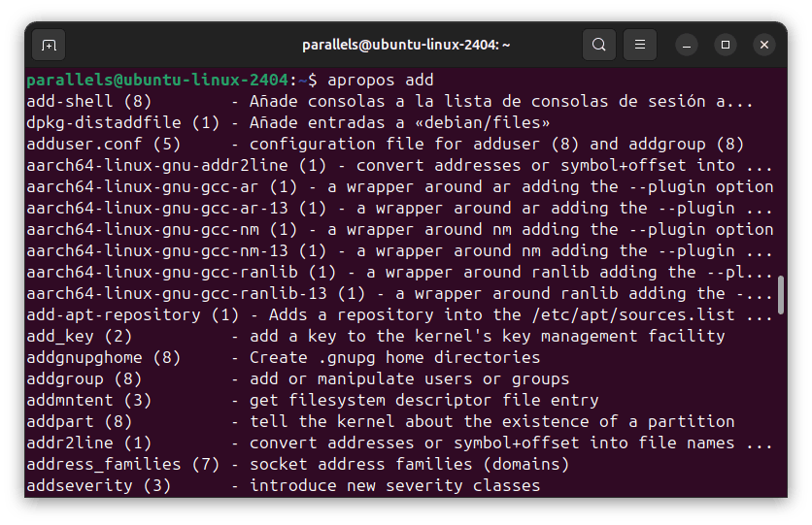Select the address_families (7) entry
The image size is (812, 525).
298,464
